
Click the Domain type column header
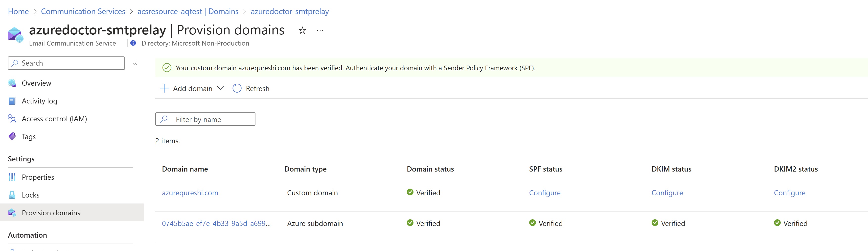pyautogui.click(x=305, y=169)
